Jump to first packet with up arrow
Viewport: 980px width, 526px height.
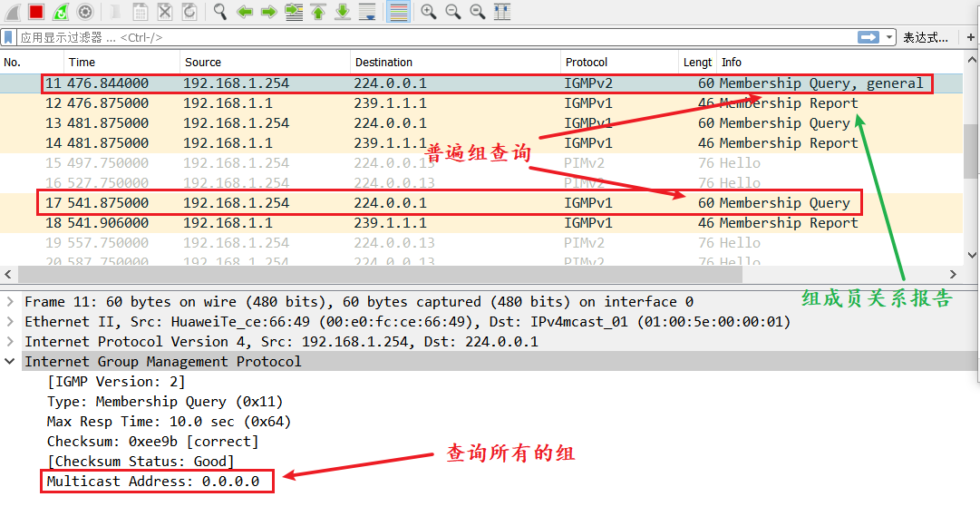tap(318, 11)
